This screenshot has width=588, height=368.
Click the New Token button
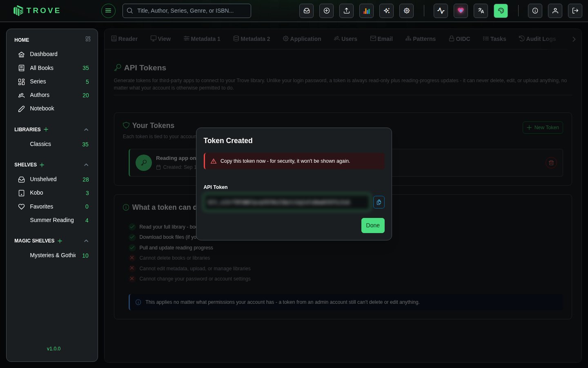point(543,128)
